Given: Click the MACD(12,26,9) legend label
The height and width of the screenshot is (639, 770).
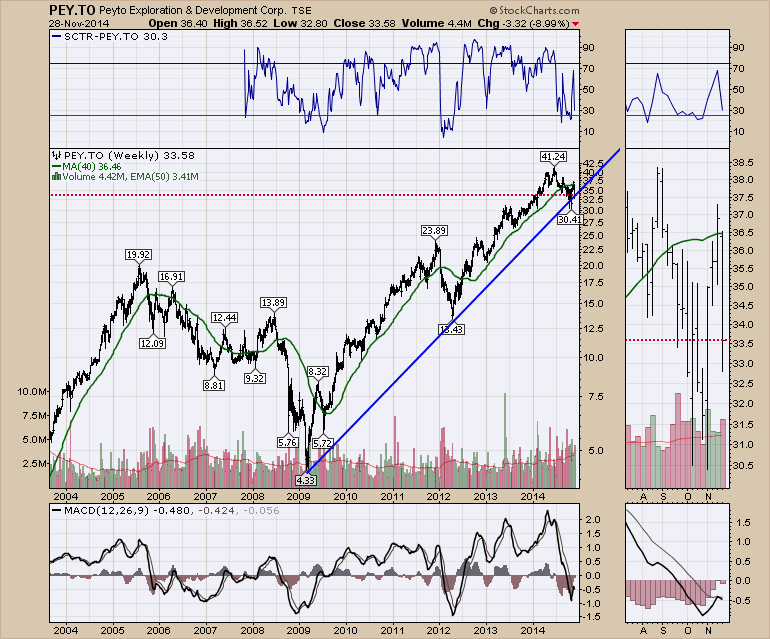Looking at the screenshot, I should coord(107,511).
